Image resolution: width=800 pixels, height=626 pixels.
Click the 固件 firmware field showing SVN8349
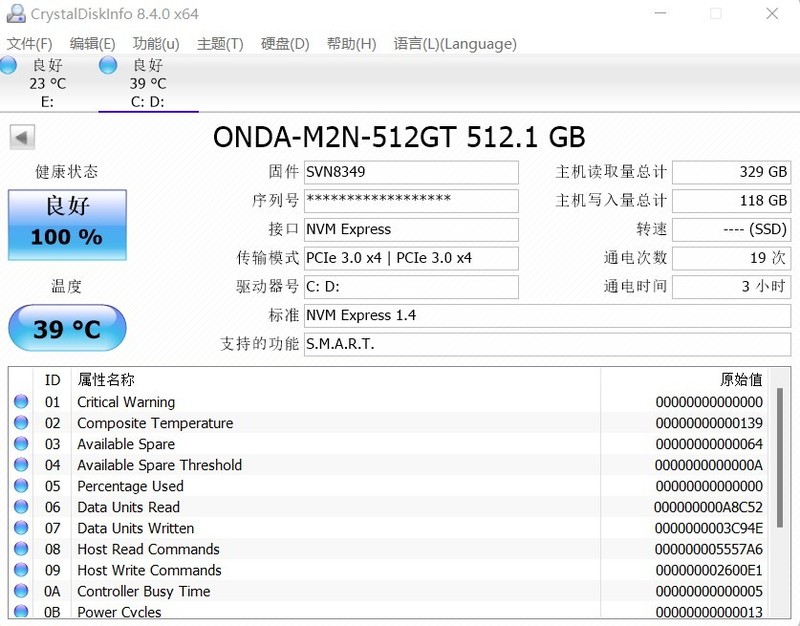pos(410,172)
